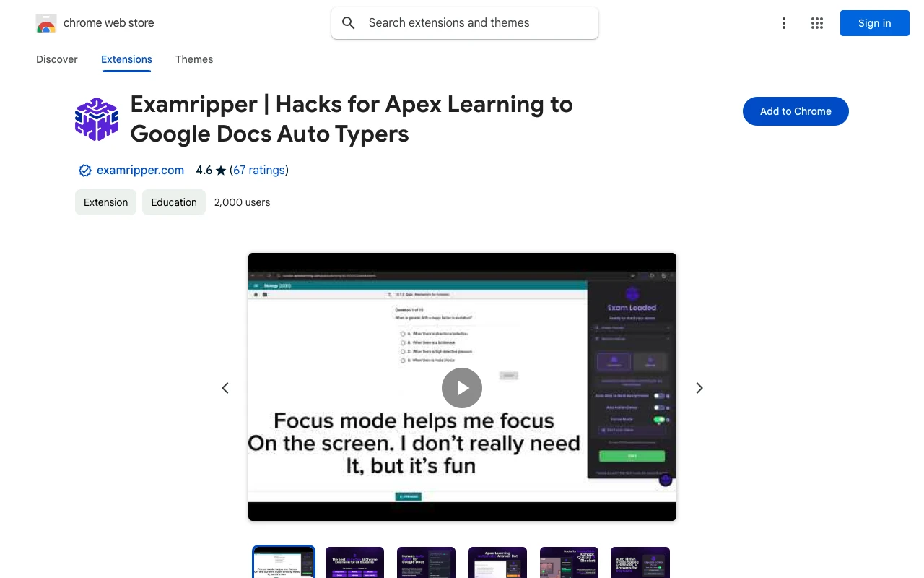This screenshot has width=924, height=578.
Task: Click the Examripper extension logo icon
Action: point(97,119)
